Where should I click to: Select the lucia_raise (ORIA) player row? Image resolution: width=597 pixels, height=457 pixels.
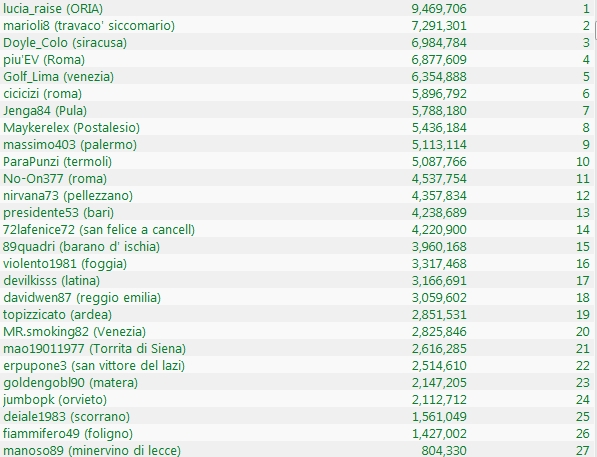(x=297, y=8)
